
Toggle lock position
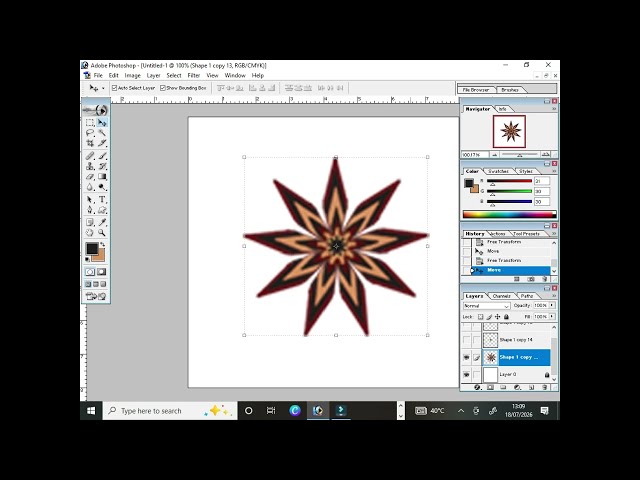coord(498,317)
